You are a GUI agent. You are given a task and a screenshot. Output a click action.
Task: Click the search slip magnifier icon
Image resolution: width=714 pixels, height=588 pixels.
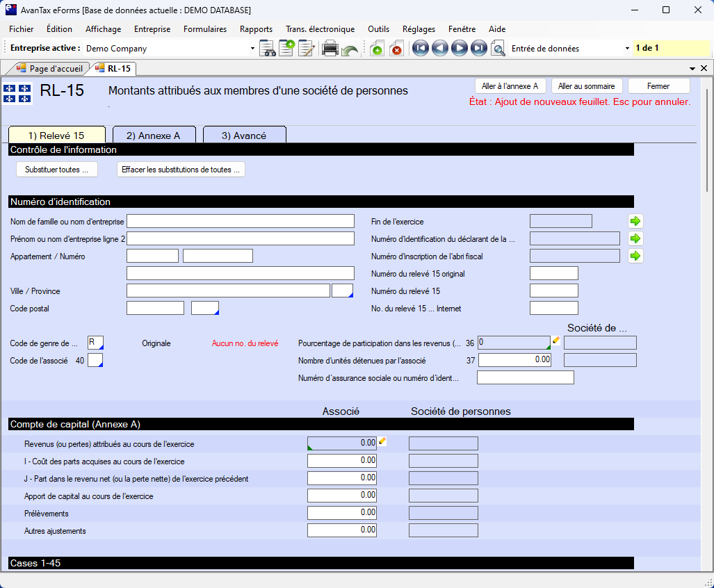tap(498, 49)
